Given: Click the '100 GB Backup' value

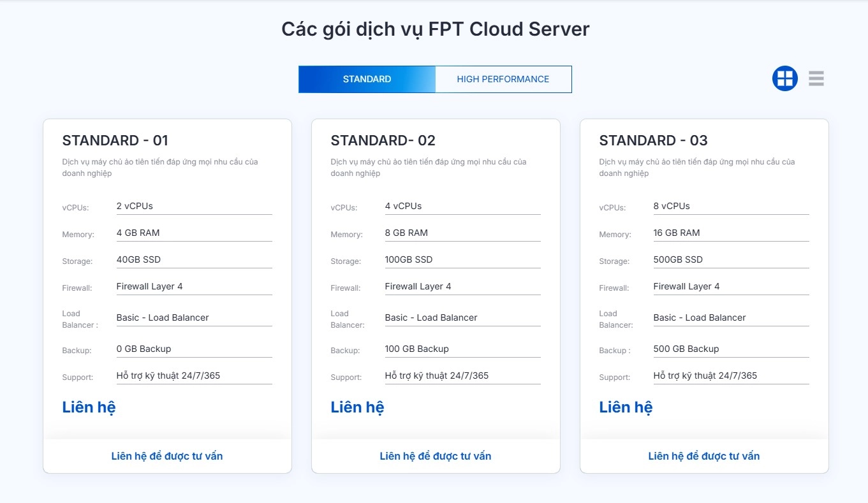Looking at the screenshot, I should [x=416, y=349].
